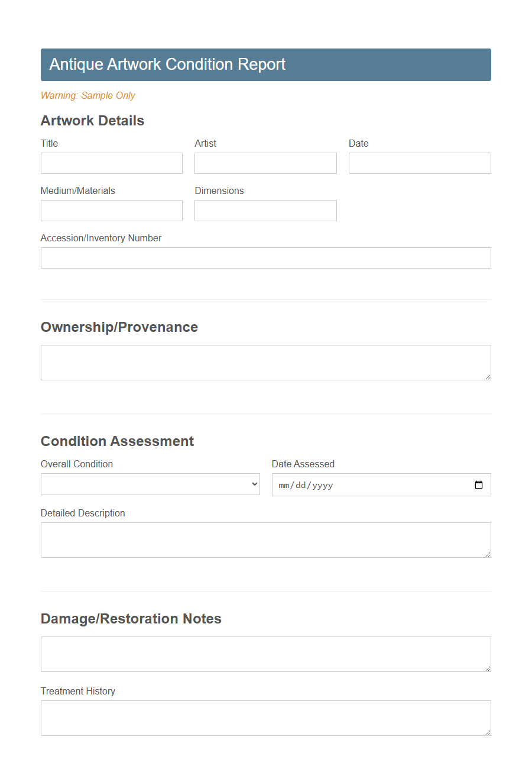Focus the Title input field
Image resolution: width=532 pixels, height=769 pixels.
coord(111,163)
